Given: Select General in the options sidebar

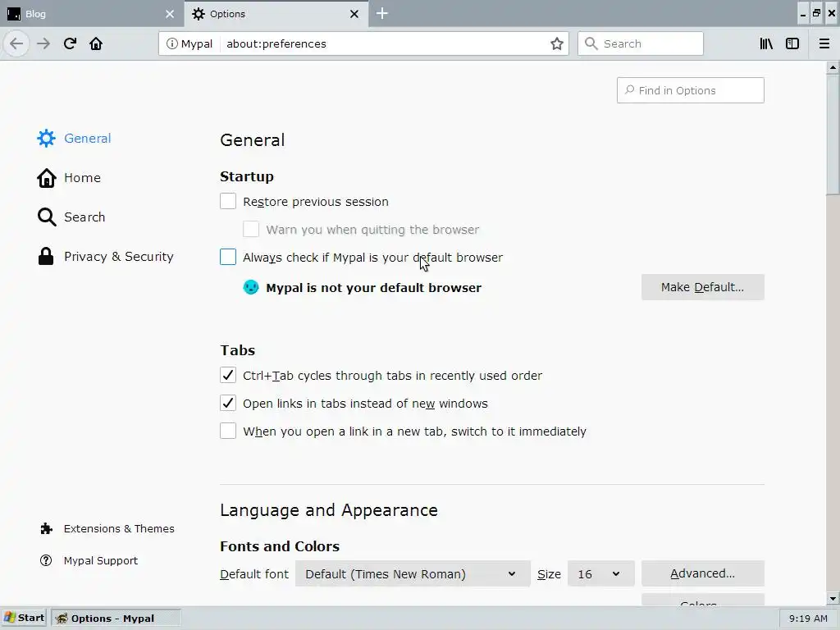Looking at the screenshot, I should click(87, 138).
